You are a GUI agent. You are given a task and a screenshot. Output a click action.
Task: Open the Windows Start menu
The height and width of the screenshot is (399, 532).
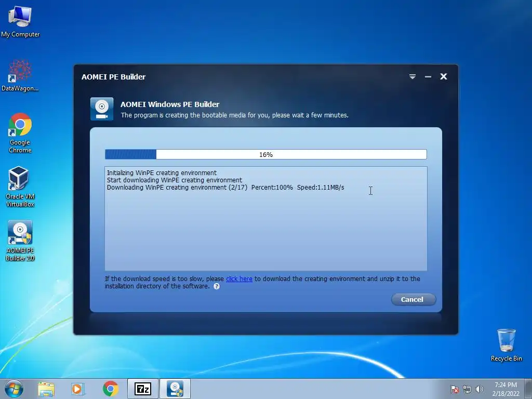point(14,389)
